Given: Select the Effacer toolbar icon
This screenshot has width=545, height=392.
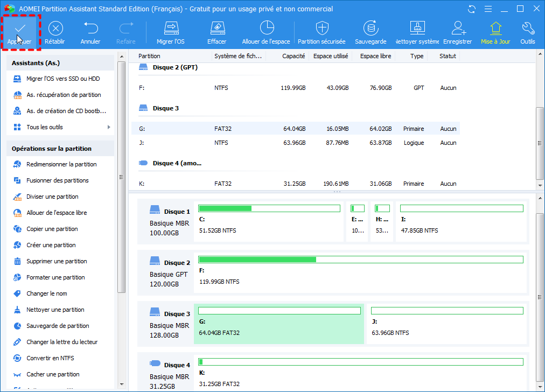Looking at the screenshot, I should tap(216, 31).
